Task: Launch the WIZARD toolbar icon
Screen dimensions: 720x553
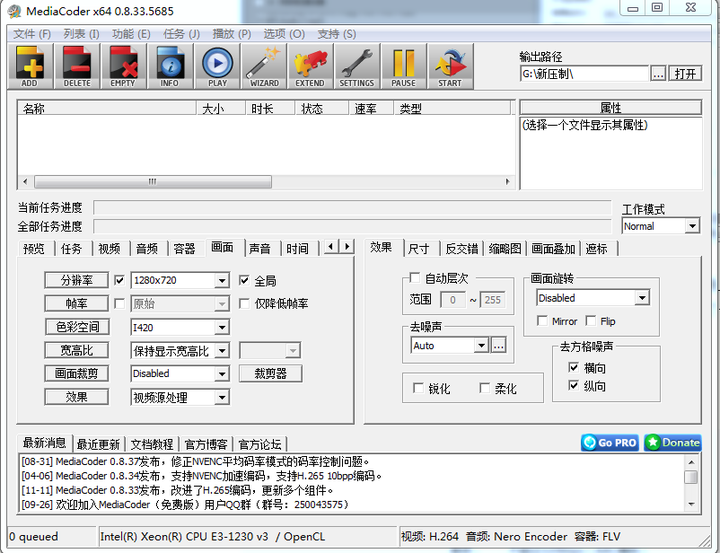Action: coord(264,66)
